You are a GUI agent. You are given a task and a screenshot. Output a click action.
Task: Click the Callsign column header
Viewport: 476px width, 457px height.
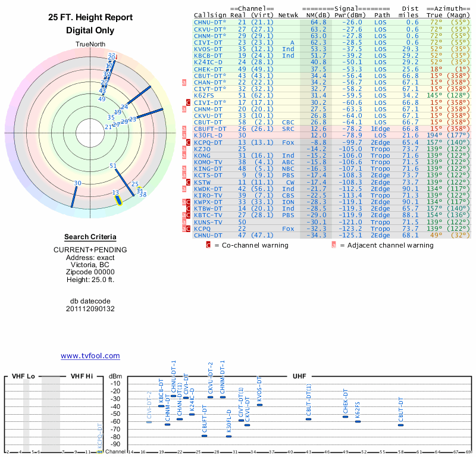pyautogui.click(x=210, y=15)
